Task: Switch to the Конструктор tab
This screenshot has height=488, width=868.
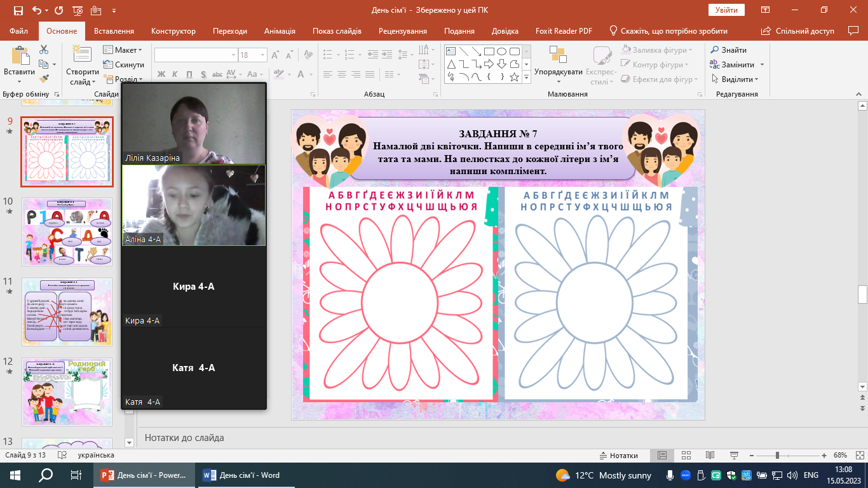Action: (x=173, y=31)
